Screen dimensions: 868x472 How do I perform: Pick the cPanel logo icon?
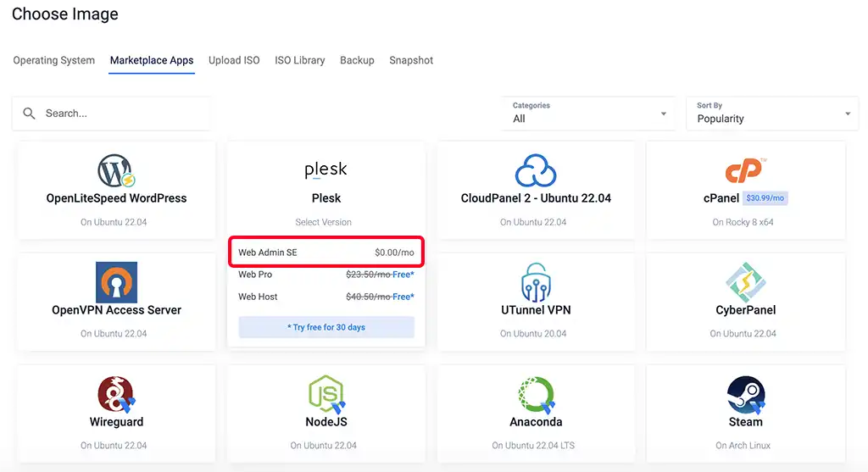tap(745, 170)
